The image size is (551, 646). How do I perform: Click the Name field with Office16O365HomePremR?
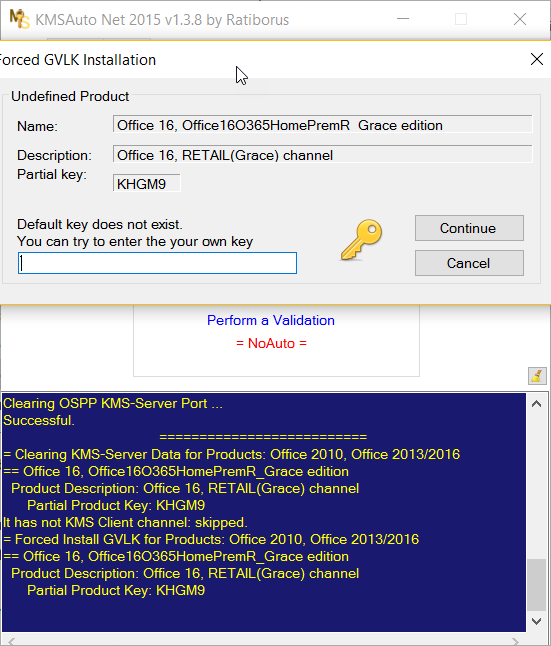point(322,125)
